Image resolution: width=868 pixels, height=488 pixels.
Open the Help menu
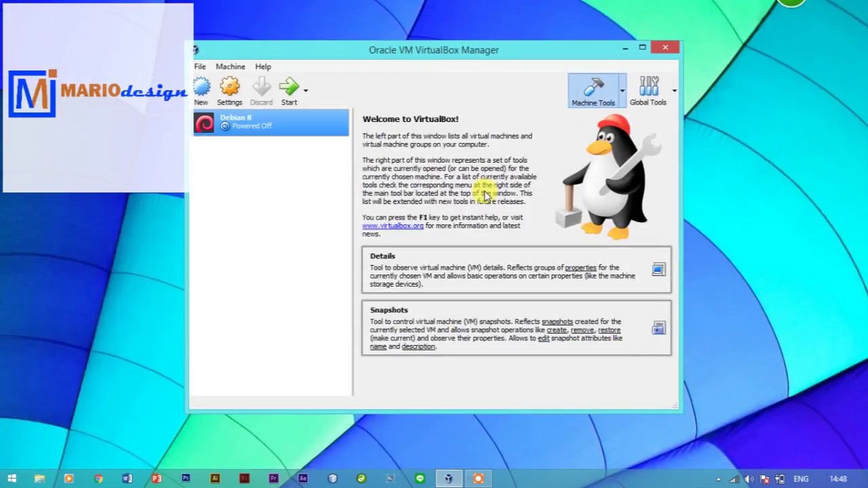tap(263, 66)
